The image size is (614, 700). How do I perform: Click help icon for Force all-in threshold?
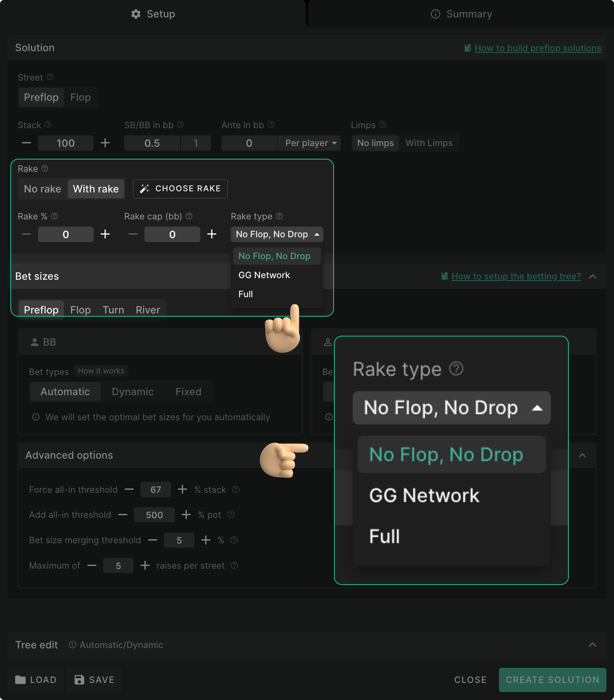pyautogui.click(x=236, y=490)
